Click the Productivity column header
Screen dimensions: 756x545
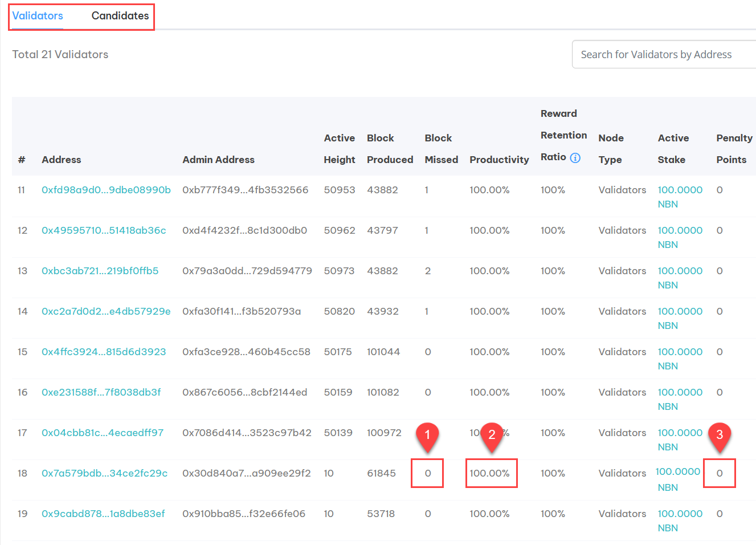click(500, 160)
